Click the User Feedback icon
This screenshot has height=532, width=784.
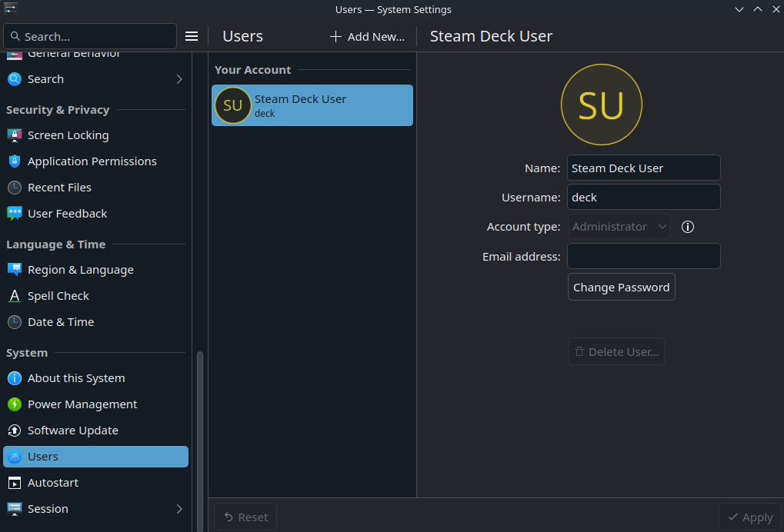[15, 213]
